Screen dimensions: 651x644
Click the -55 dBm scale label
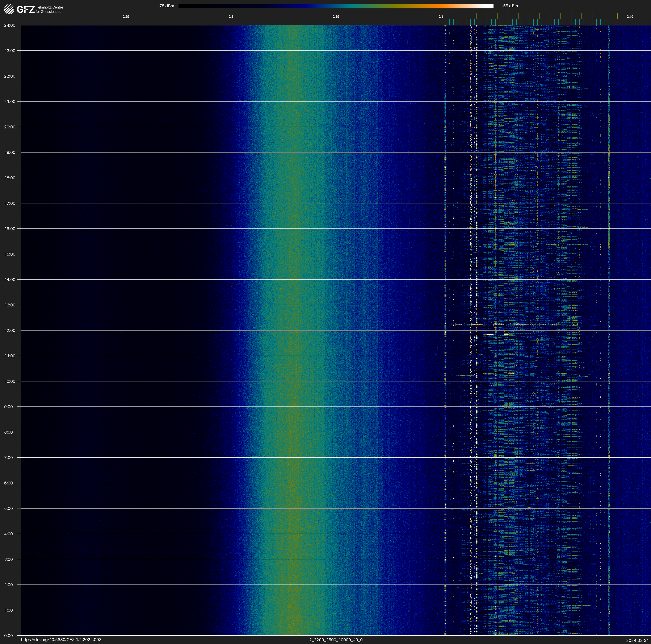coord(509,6)
